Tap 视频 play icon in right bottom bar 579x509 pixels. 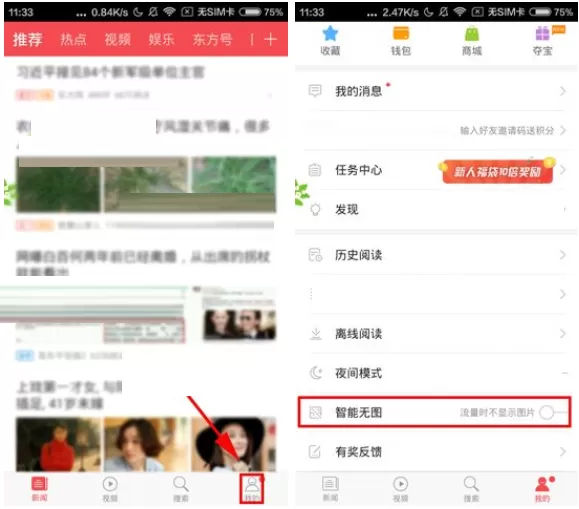(401, 484)
